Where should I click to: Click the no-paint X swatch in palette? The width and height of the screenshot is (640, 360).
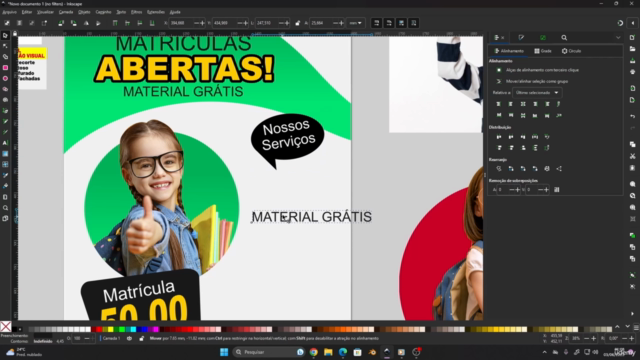point(6,327)
